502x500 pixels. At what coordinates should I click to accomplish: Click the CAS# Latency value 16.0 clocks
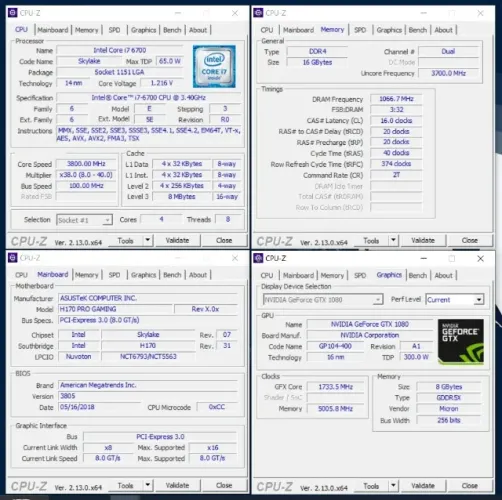point(396,121)
